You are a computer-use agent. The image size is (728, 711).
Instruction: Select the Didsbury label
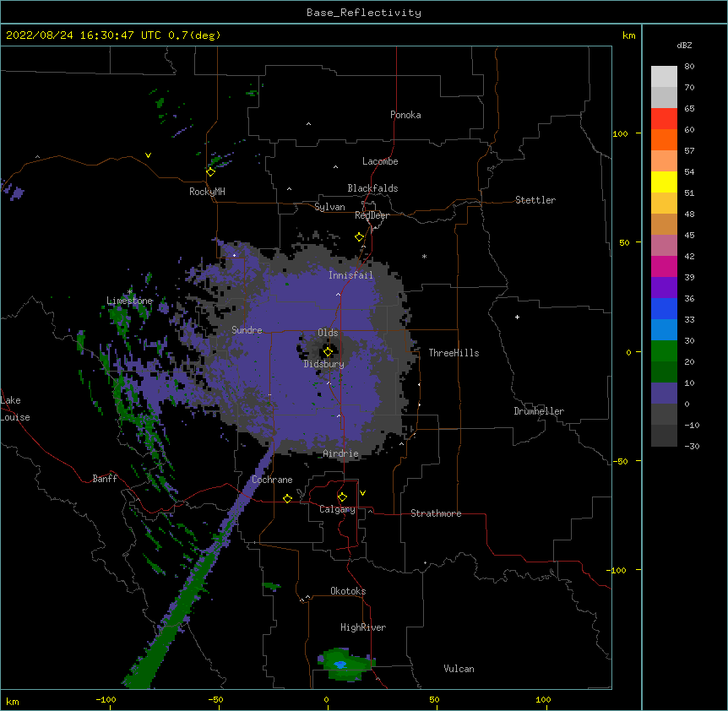click(324, 364)
